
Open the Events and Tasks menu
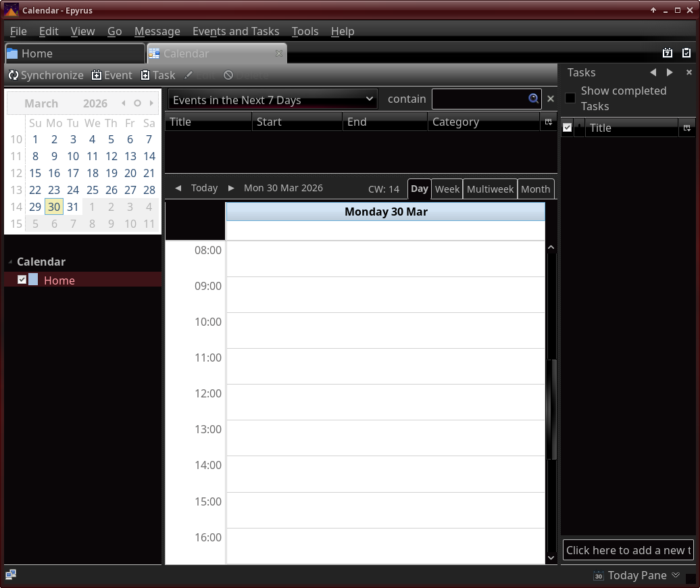(235, 31)
